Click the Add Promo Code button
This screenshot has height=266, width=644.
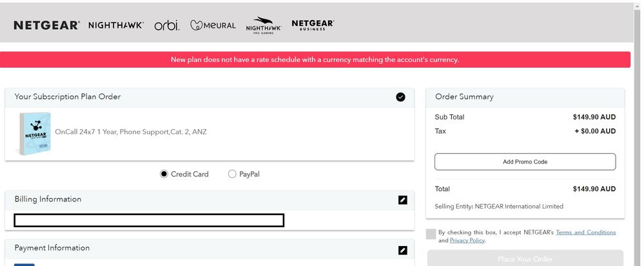click(x=525, y=161)
